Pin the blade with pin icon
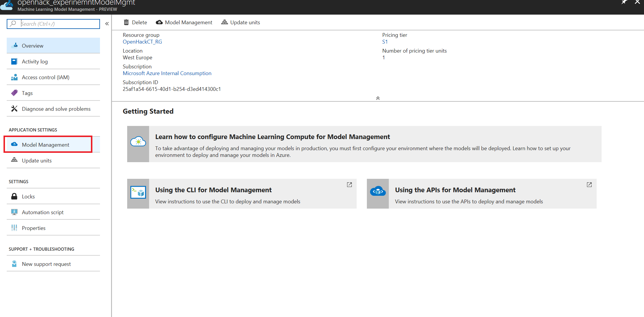The image size is (644, 317). (x=624, y=2)
